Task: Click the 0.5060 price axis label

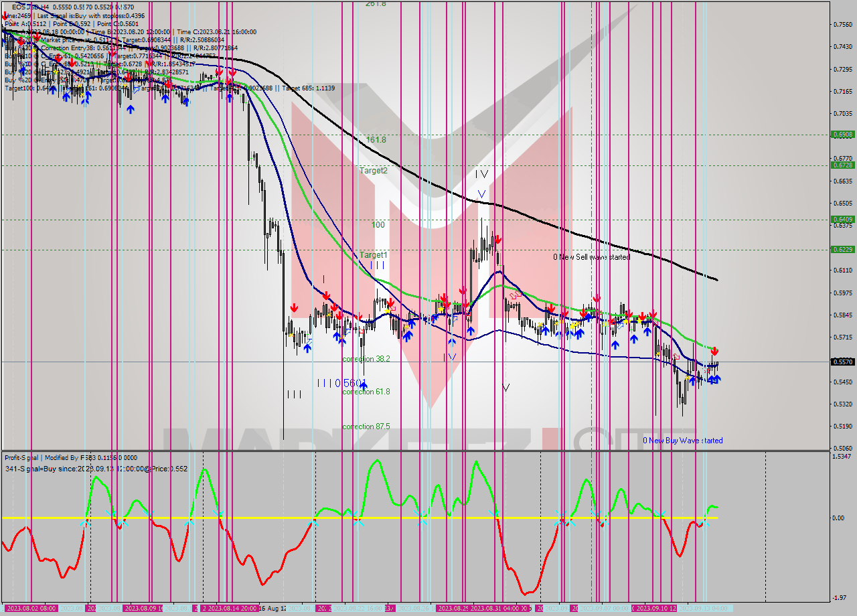Action: pos(842,448)
